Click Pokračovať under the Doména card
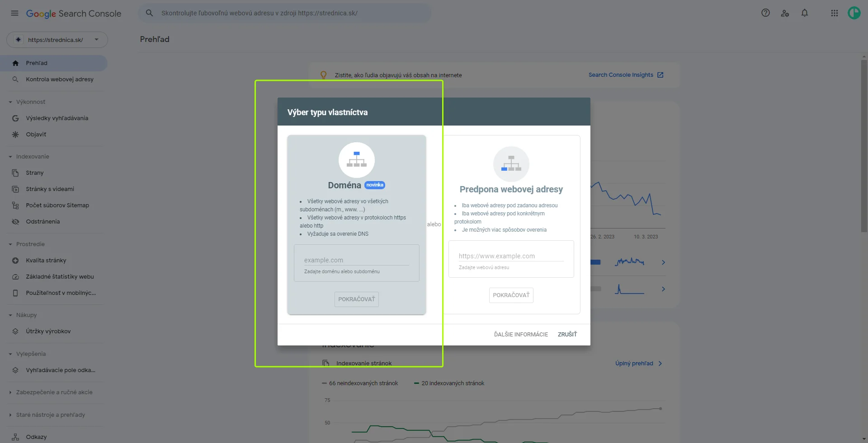 (357, 299)
